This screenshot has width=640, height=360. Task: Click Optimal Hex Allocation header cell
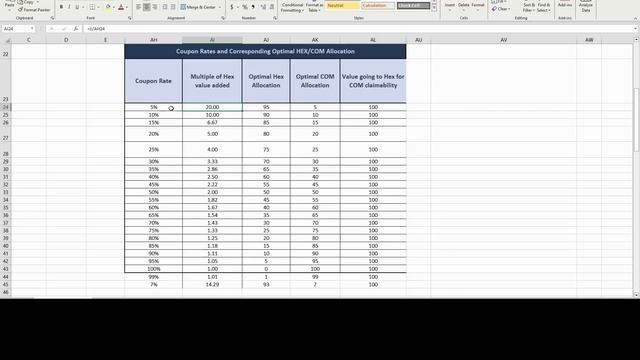point(266,81)
